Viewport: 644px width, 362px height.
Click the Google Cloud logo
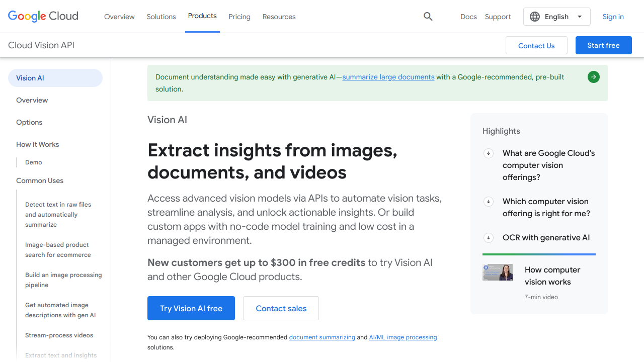tap(43, 16)
